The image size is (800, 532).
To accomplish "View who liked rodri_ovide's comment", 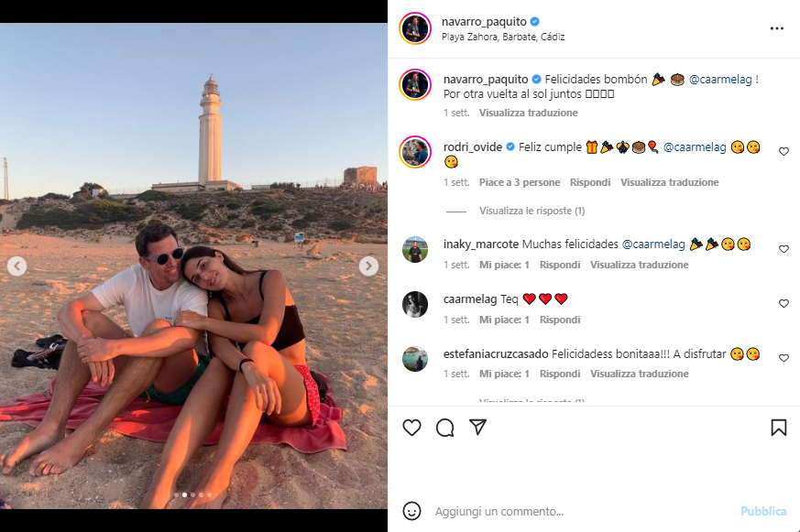I will (519, 183).
